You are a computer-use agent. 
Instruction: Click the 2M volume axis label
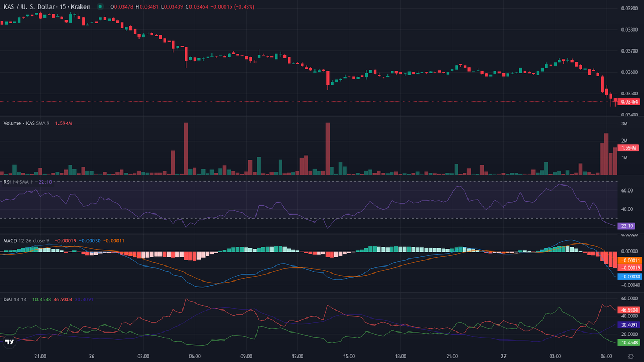pos(625,141)
